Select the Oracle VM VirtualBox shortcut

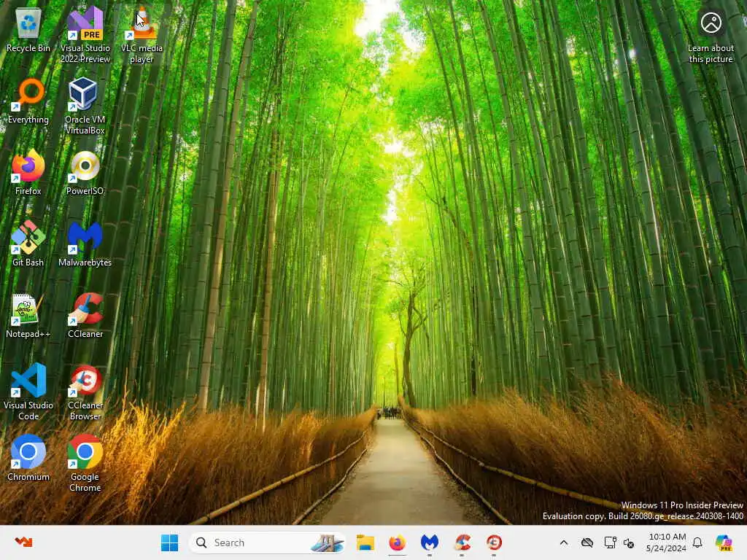(85, 106)
